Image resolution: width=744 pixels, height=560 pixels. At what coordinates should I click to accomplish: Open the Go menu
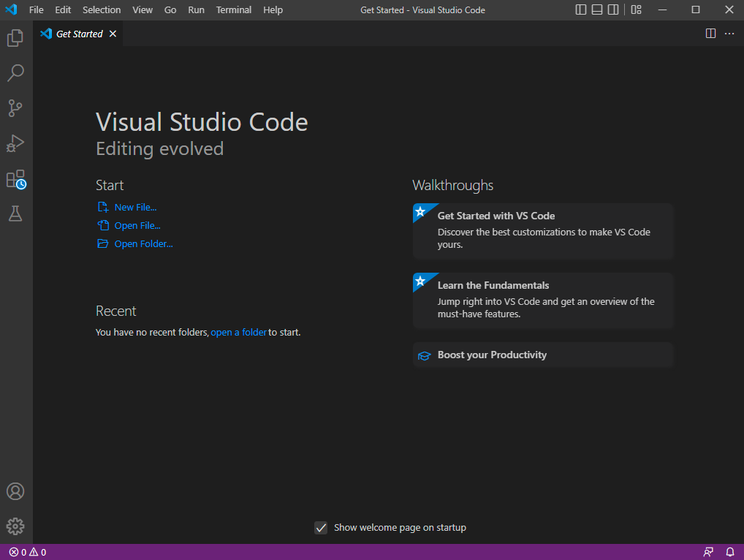click(170, 10)
